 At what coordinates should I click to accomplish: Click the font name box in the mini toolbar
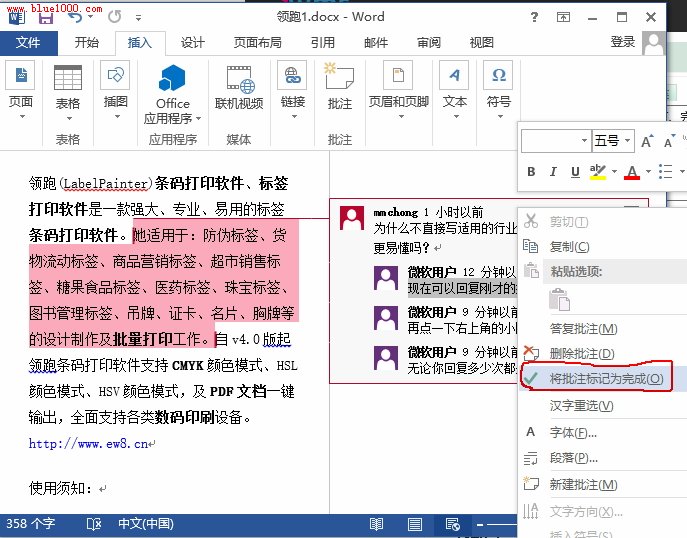[554, 141]
